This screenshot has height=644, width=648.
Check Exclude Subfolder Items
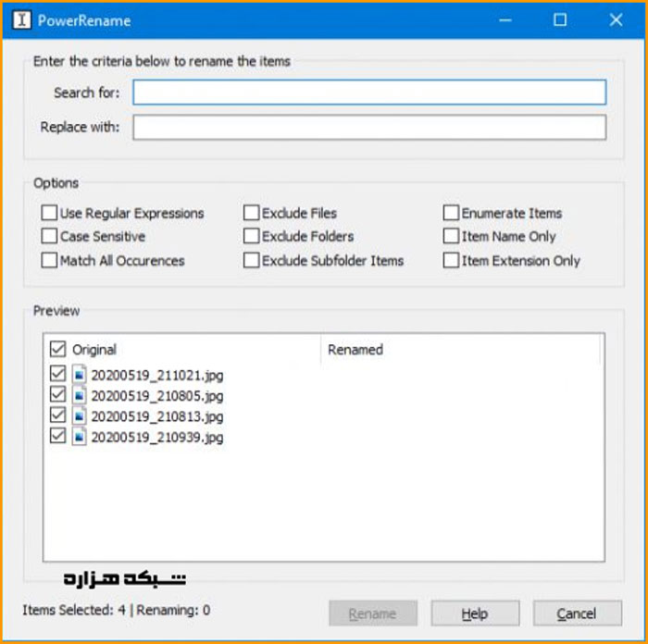(x=251, y=260)
